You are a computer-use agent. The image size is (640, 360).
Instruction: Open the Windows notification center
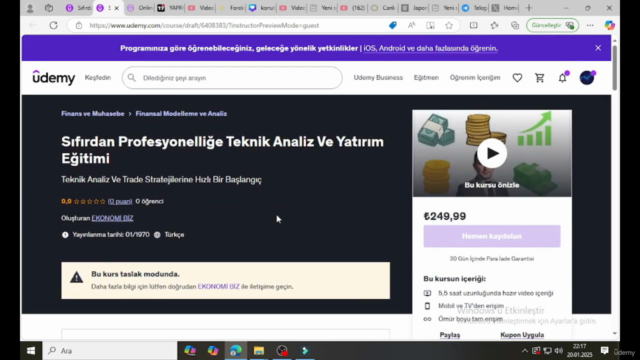point(604,351)
